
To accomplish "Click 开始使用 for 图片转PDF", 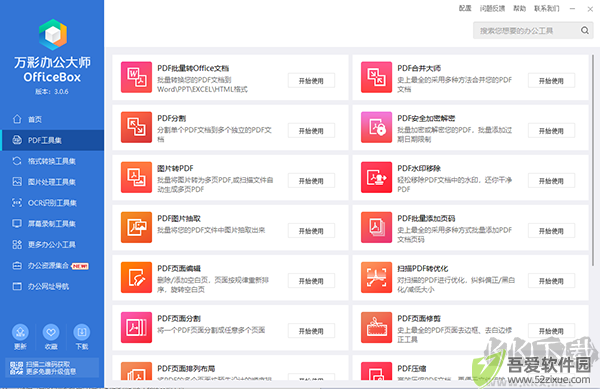I will 311,181.
